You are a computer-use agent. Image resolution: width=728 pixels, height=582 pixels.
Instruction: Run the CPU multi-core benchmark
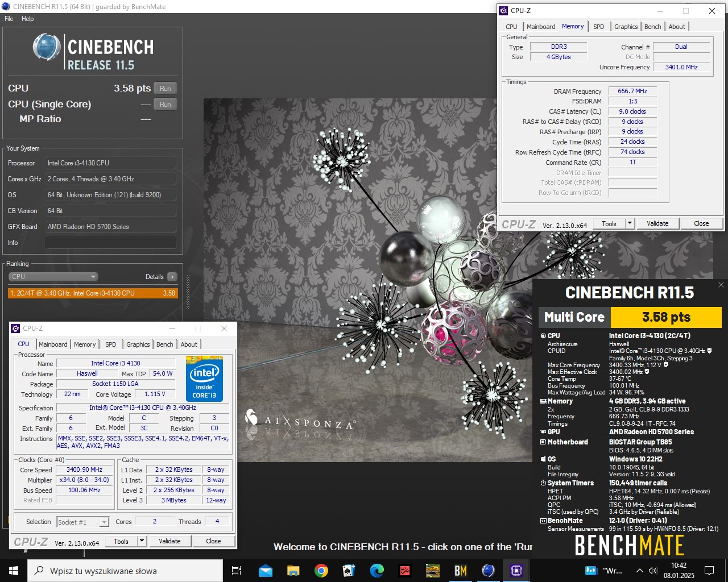pos(166,89)
